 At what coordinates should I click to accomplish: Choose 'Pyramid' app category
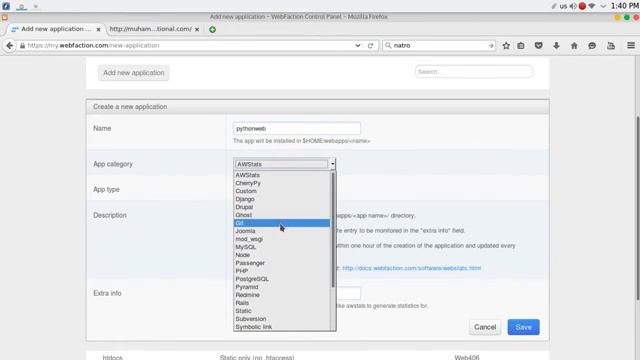pyautogui.click(x=282, y=287)
